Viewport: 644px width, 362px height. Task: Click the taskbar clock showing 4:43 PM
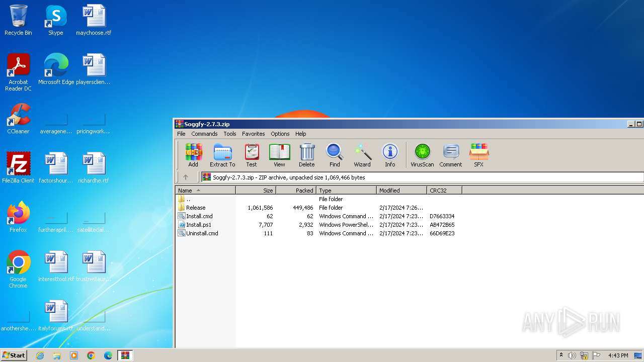(x=618, y=355)
